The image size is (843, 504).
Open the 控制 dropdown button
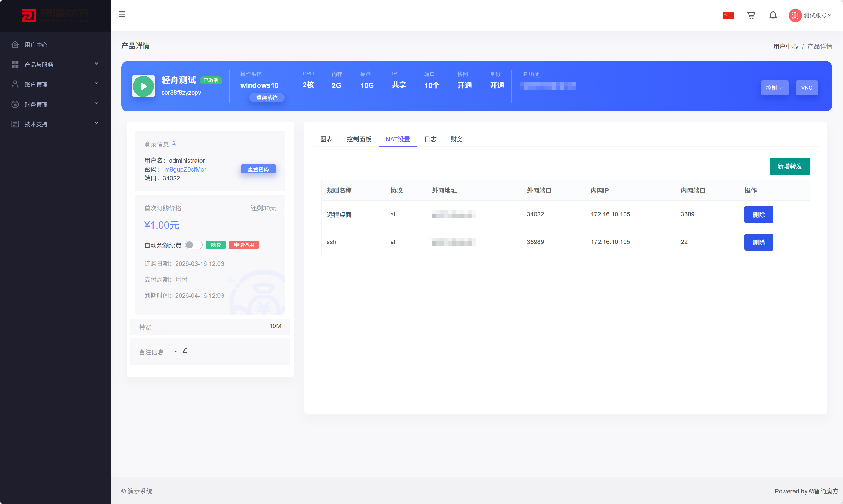(774, 88)
